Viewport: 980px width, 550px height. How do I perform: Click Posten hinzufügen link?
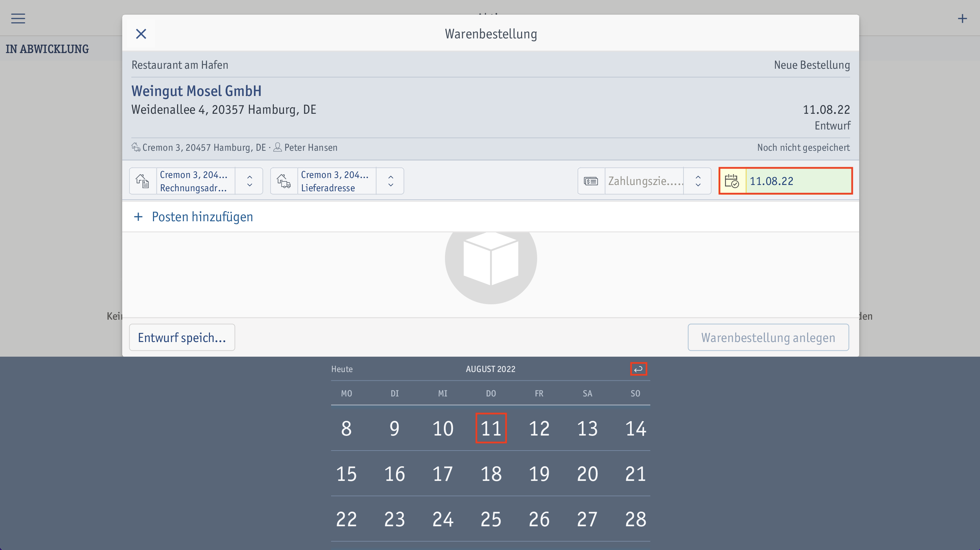pos(203,217)
